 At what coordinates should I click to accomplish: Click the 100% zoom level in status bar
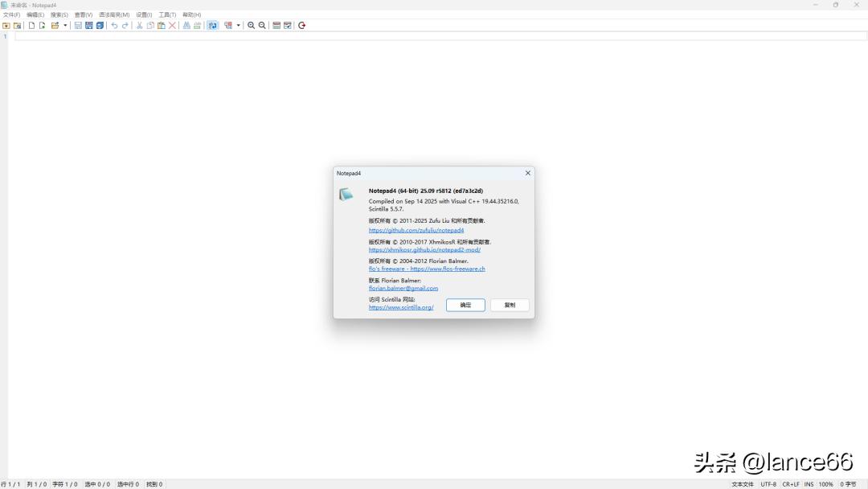(826, 484)
